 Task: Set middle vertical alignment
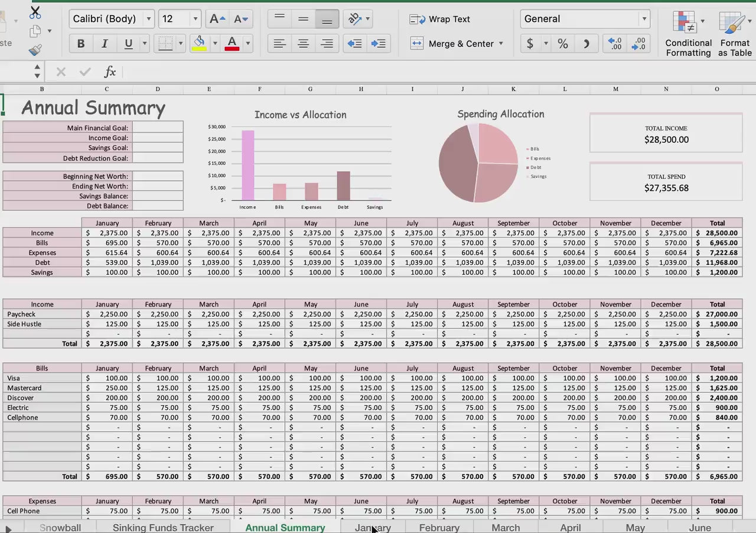pos(303,19)
